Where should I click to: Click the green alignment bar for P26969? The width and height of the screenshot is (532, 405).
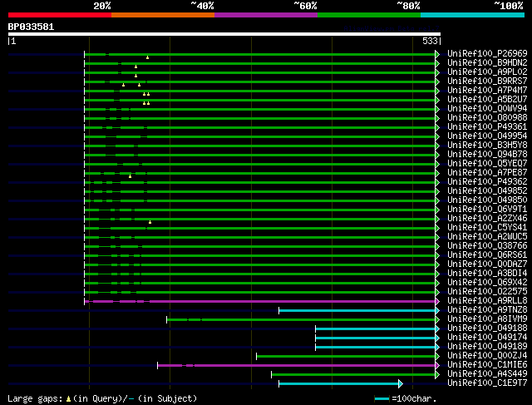click(260, 54)
